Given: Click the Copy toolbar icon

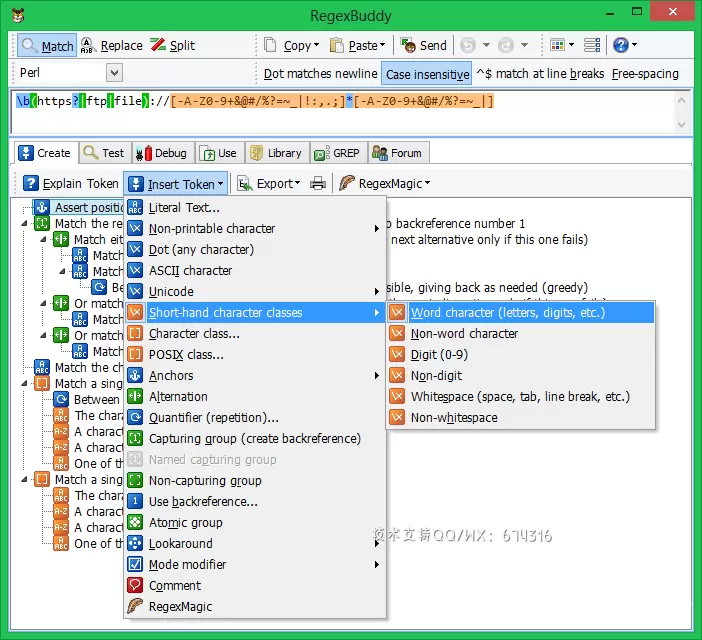Looking at the screenshot, I should tap(270, 45).
